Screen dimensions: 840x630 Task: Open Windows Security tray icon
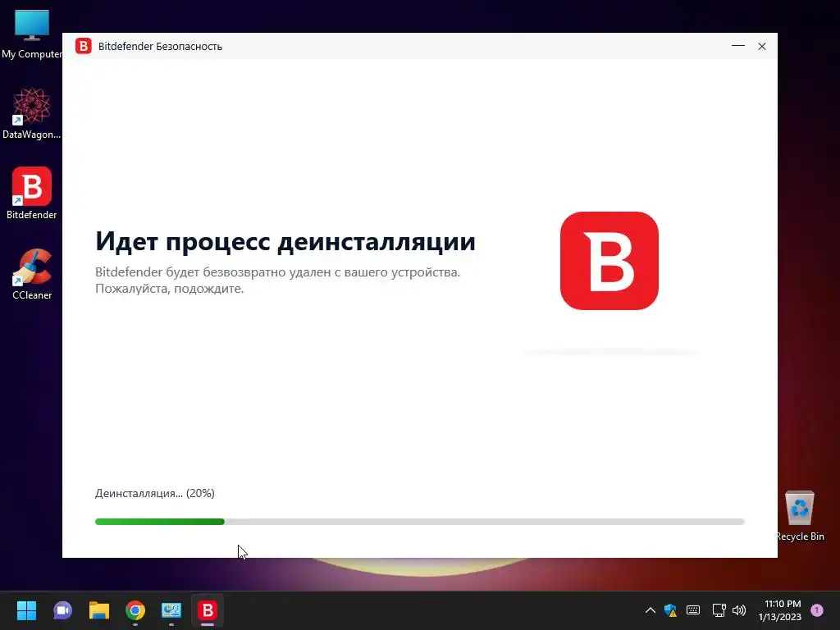671,610
